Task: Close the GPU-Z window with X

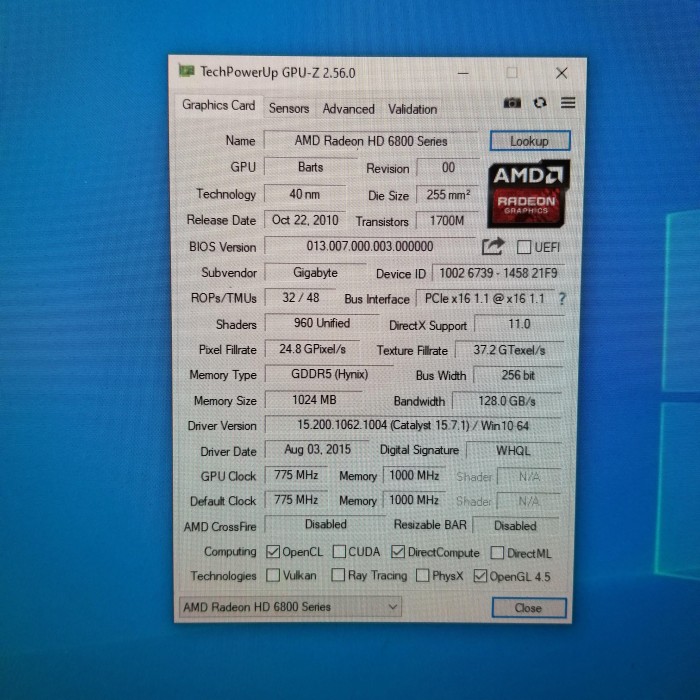Action: (x=562, y=73)
